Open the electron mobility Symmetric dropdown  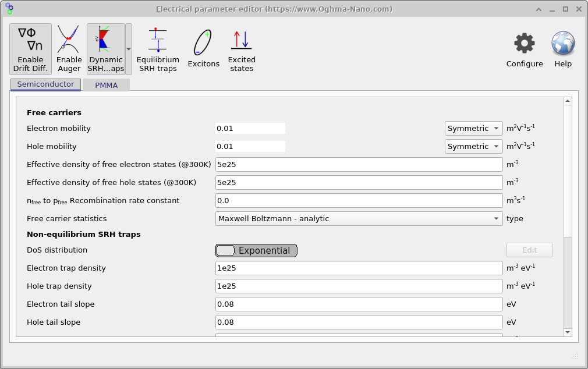(x=473, y=128)
